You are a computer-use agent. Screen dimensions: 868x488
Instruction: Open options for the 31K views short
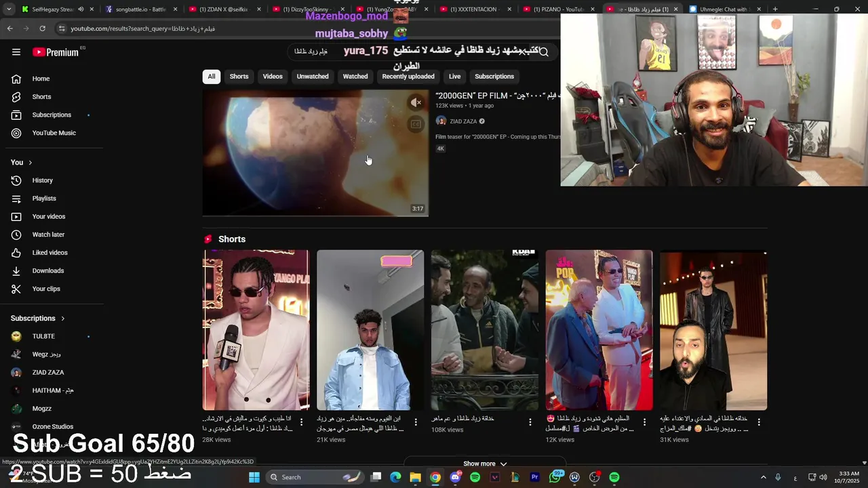click(x=759, y=422)
